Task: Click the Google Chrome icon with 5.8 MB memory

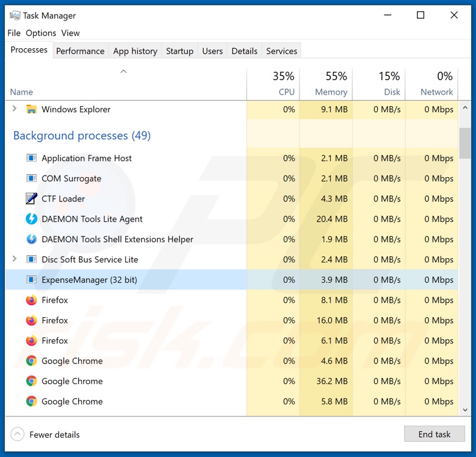Action: coord(31,402)
